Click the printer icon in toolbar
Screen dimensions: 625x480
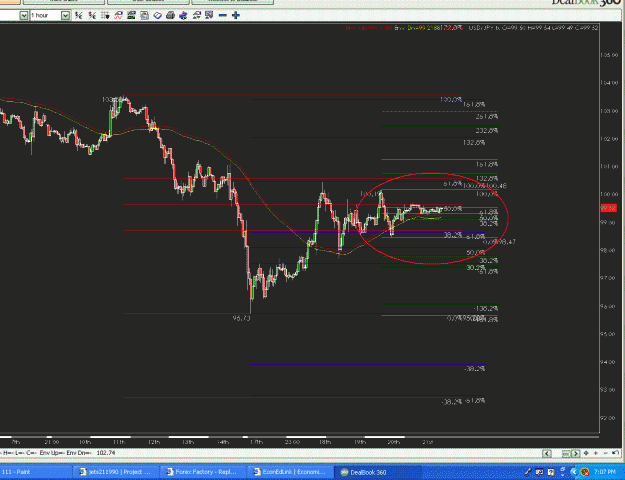pyautogui.click(x=170, y=15)
